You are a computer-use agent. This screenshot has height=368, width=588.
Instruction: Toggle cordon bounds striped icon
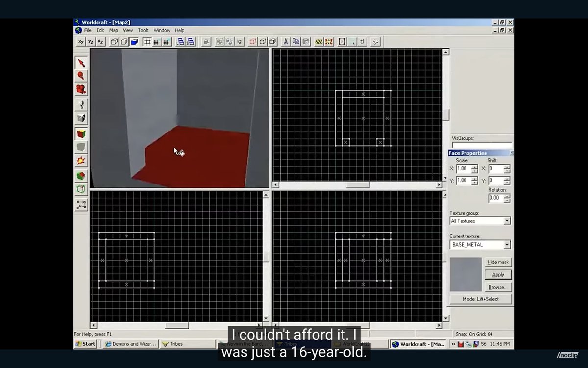pos(319,42)
